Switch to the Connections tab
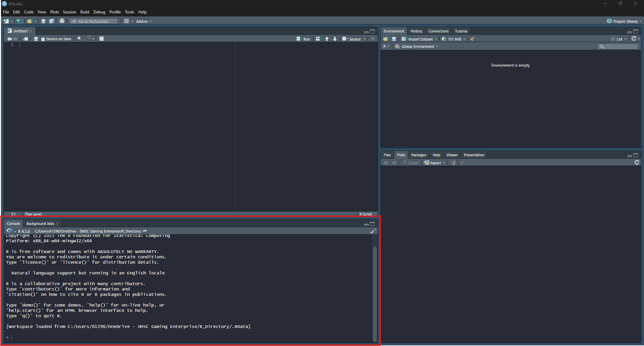This screenshot has width=644, height=346. click(438, 31)
